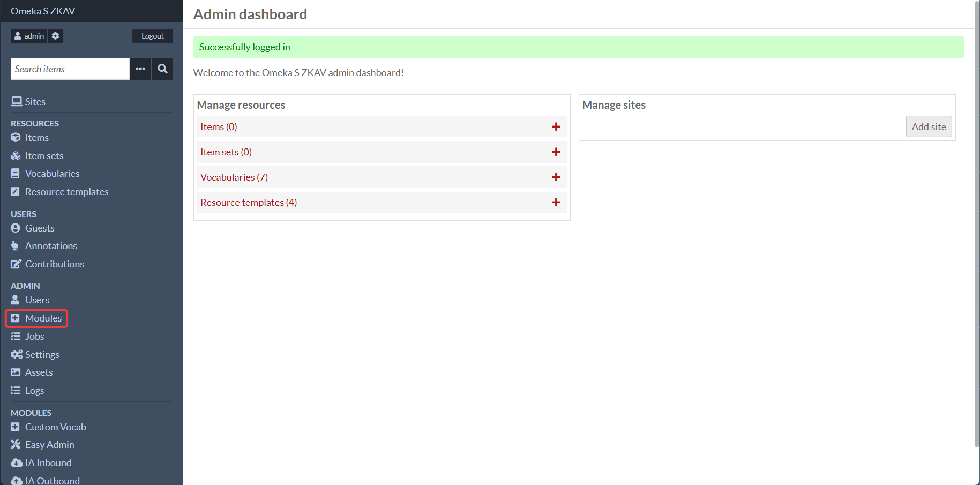Click the Assets image icon
Screen dimensions: 980x485
pyautogui.click(x=16, y=372)
